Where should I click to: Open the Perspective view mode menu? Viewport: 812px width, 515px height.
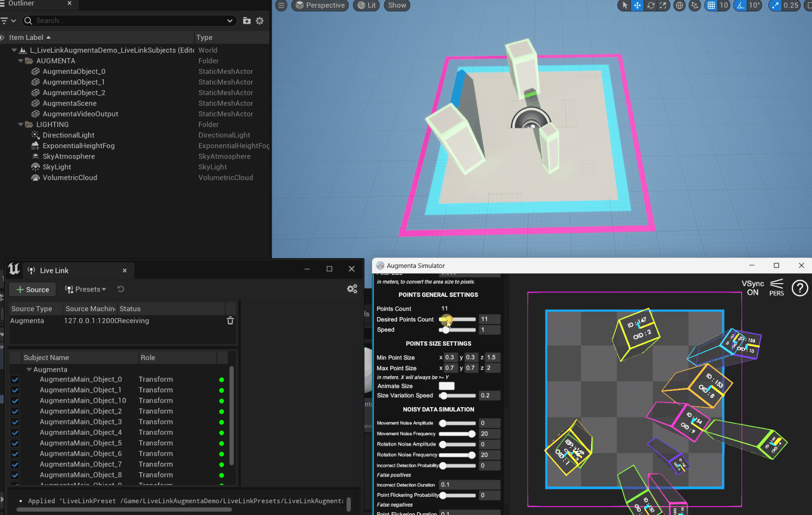coord(320,5)
